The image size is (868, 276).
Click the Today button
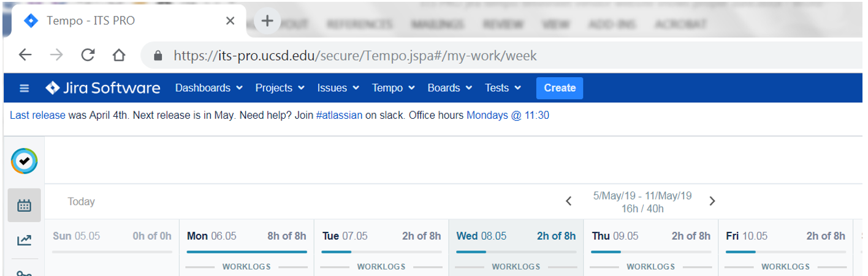[82, 201]
